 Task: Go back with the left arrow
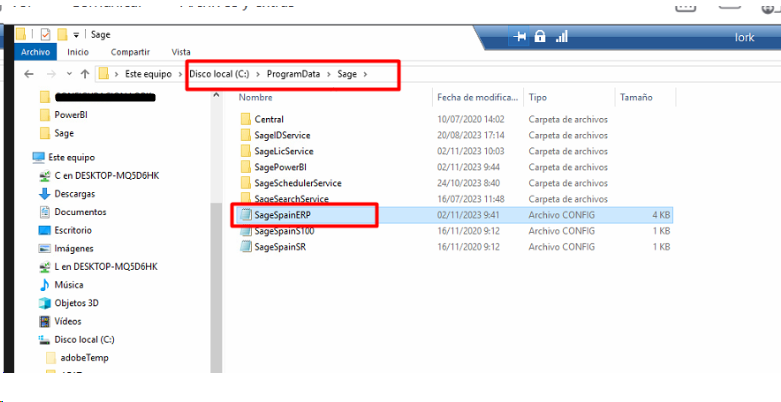tap(29, 74)
